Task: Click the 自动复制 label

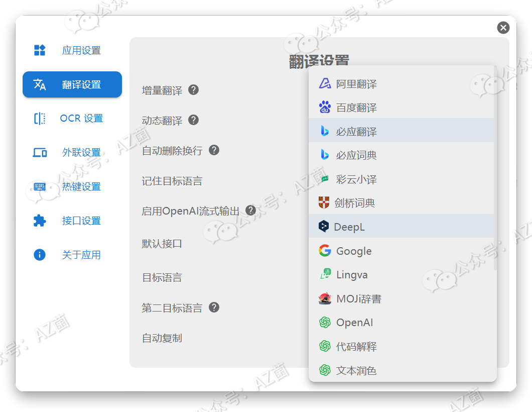Action: pyautogui.click(x=162, y=338)
